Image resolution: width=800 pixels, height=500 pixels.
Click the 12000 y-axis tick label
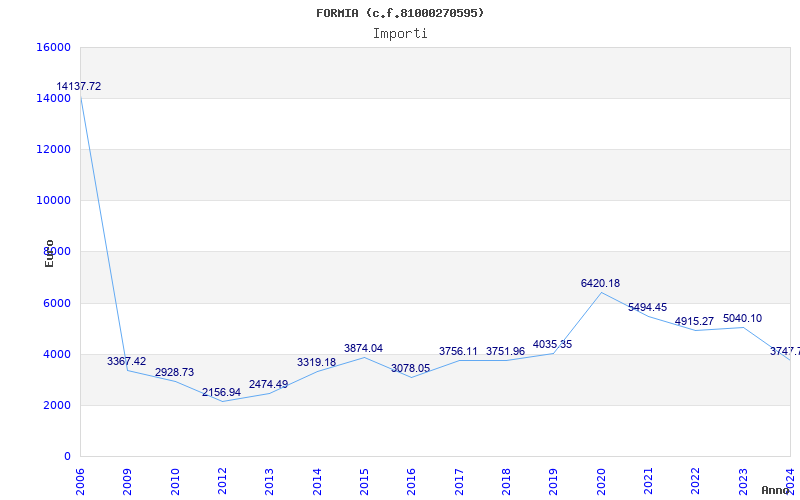pyautogui.click(x=54, y=149)
